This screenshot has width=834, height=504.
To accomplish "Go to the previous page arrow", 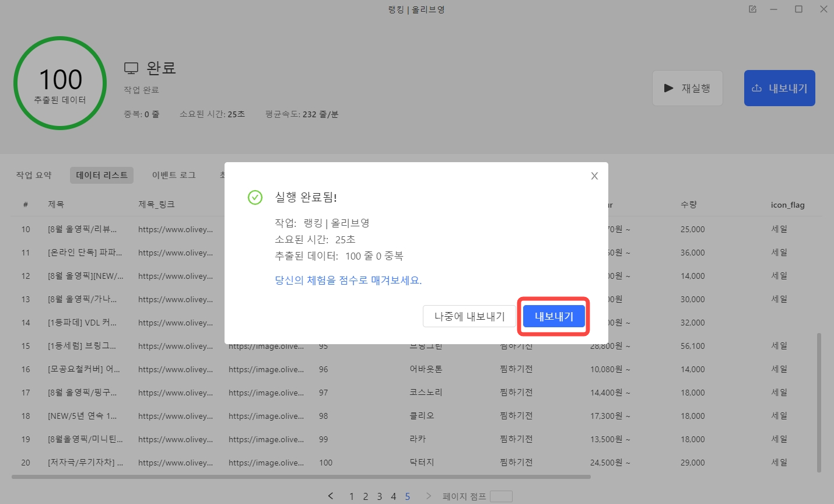I will (331, 496).
